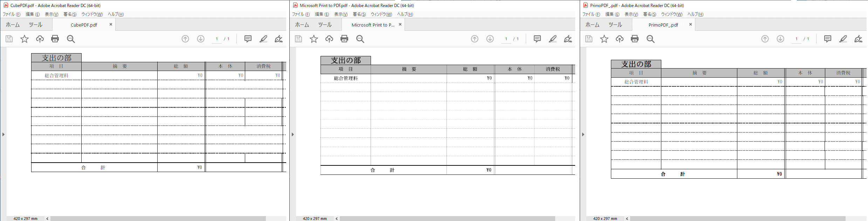
Task: Switch to ツール tab in Microsoft Print to PDF window
Action: click(x=325, y=25)
